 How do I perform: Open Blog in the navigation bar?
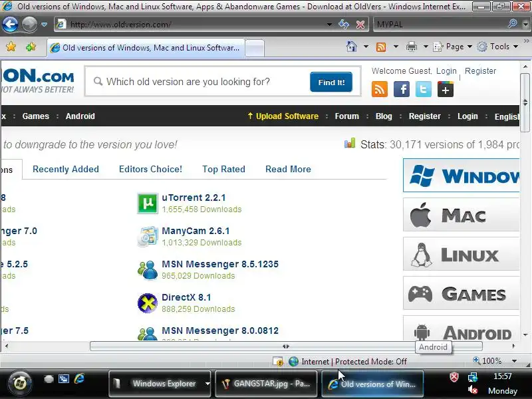(x=384, y=116)
